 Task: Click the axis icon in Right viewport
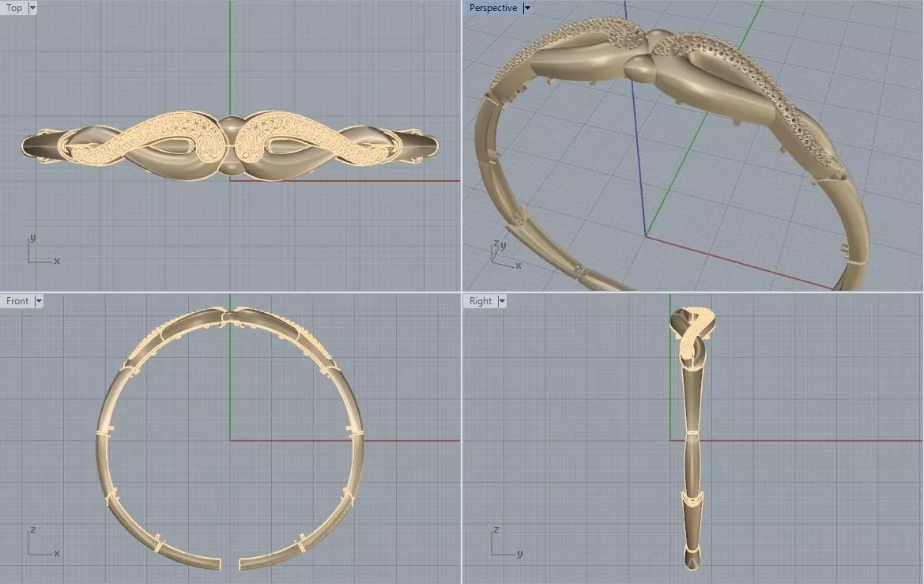click(x=506, y=541)
